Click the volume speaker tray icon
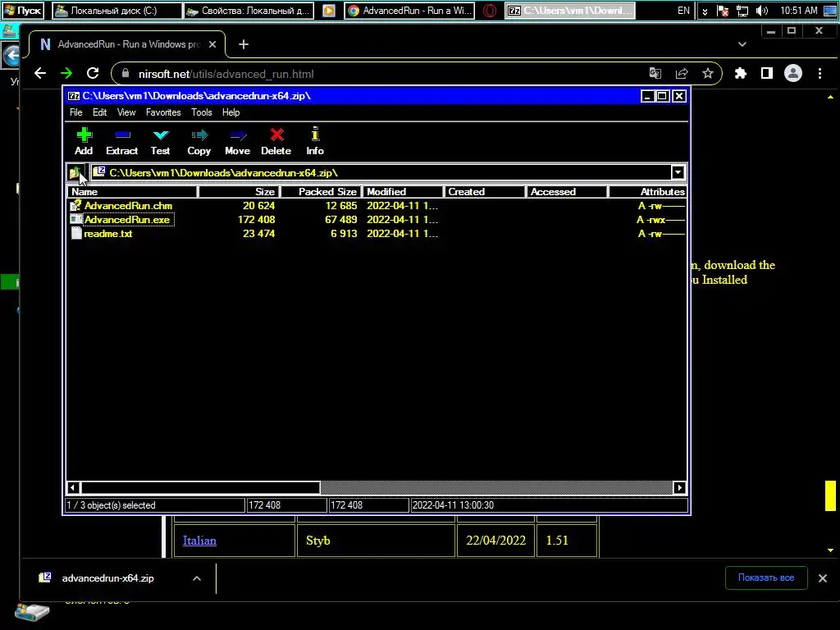Viewport: 840px width, 630px height. tap(761, 10)
